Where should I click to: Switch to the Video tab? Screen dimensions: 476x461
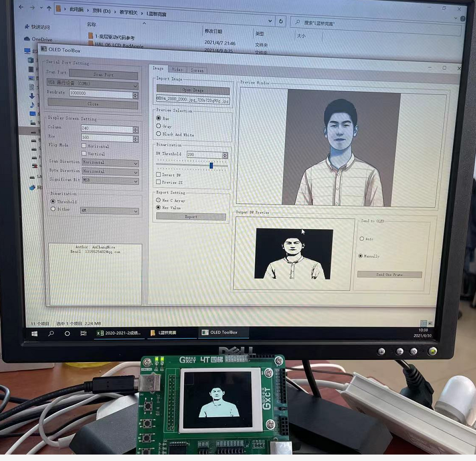(x=176, y=69)
